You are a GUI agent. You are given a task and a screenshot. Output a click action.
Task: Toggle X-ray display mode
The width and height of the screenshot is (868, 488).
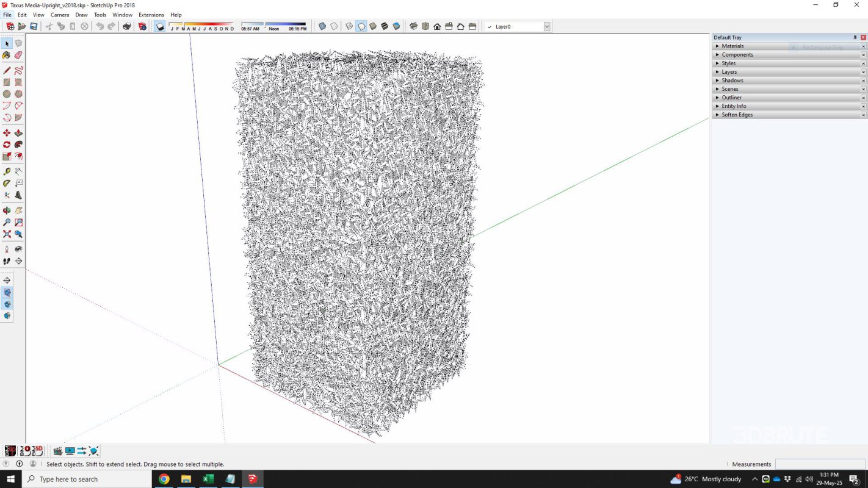click(x=323, y=26)
